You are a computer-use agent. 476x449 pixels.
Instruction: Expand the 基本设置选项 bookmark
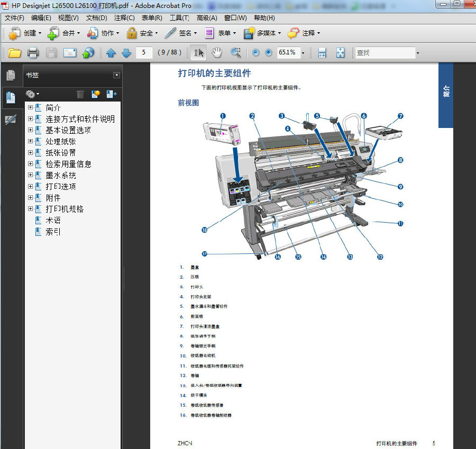pos(30,130)
